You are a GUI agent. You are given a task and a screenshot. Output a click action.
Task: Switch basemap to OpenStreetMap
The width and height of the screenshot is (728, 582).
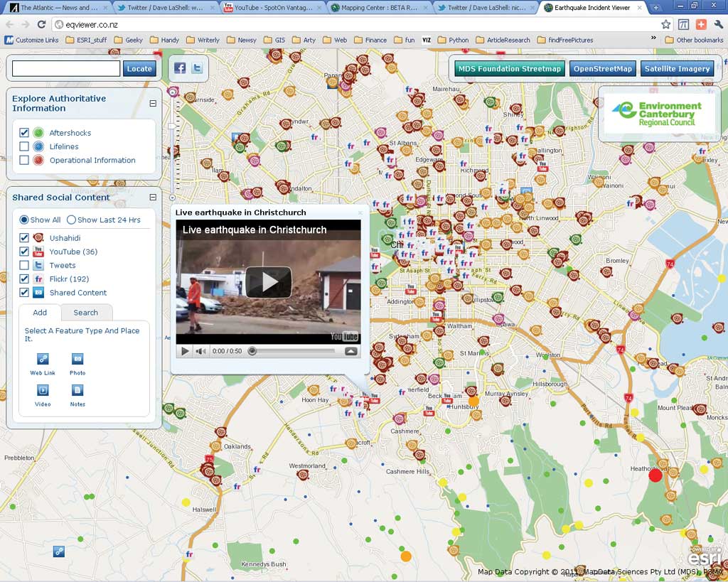point(603,69)
